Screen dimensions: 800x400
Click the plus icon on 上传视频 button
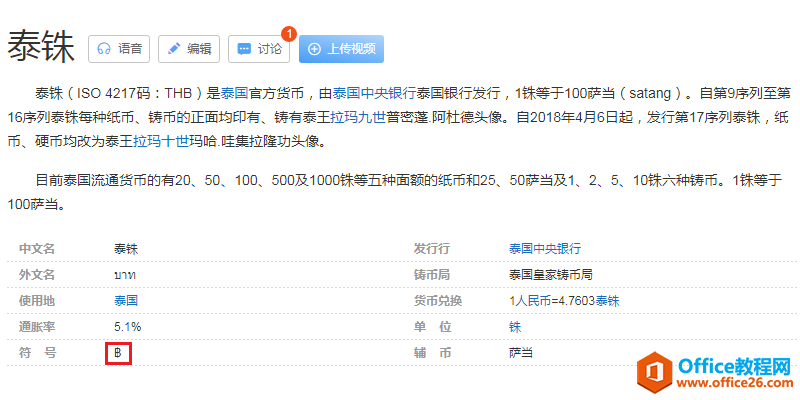[x=315, y=49]
